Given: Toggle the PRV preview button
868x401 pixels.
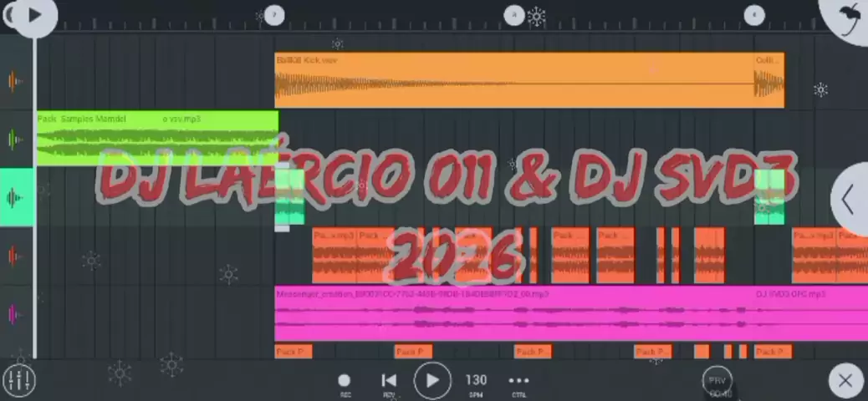Looking at the screenshot, I should point(717,380).
